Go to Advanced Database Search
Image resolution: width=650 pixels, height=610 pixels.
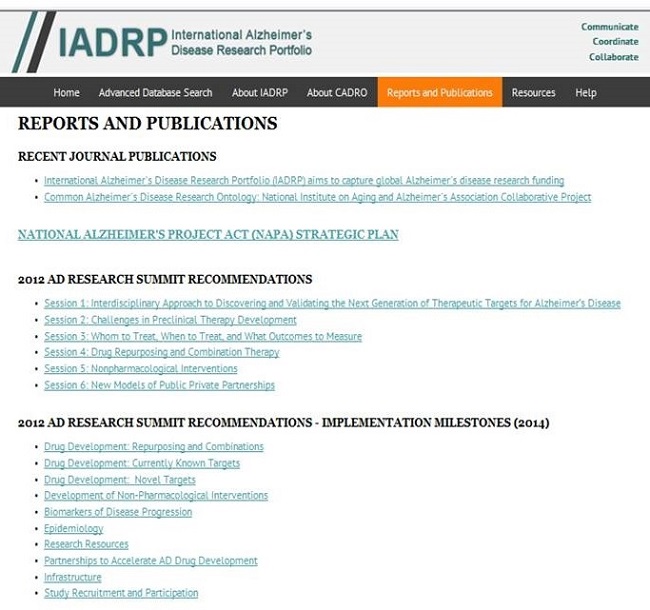(x=155, y=93)
